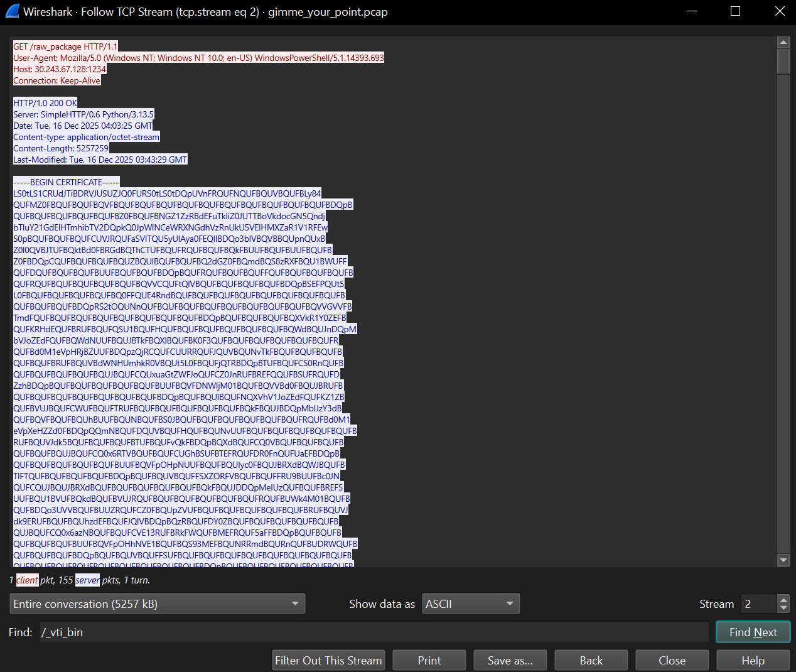Screen dimensions: 796x672
Task: Click the Help button
Action: pyautogui.click(x=753, y=660)
